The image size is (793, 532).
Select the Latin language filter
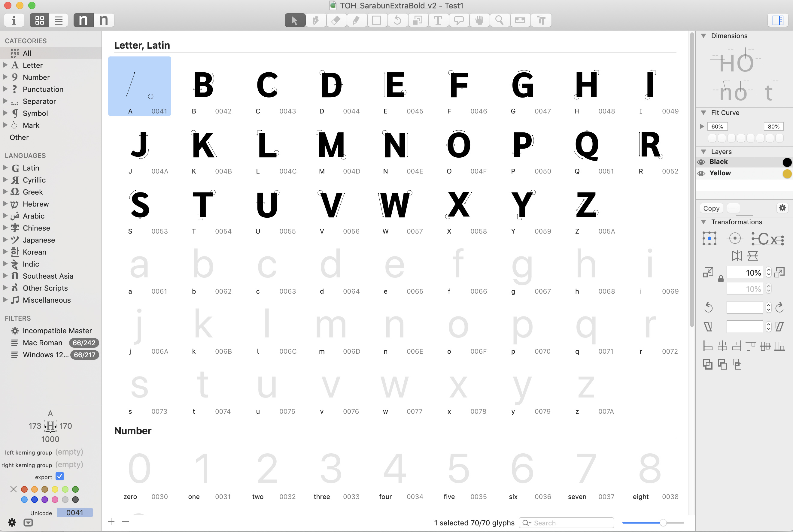point(30,168)
